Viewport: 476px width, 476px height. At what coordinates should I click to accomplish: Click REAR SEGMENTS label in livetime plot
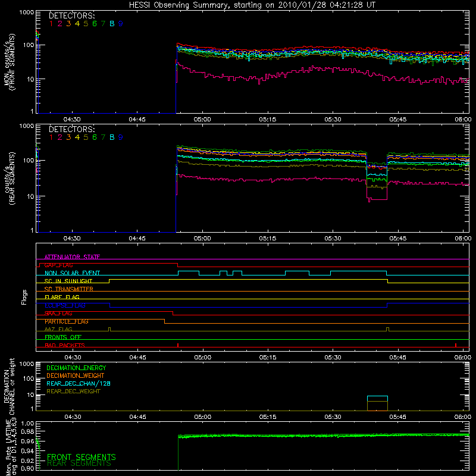79,464
